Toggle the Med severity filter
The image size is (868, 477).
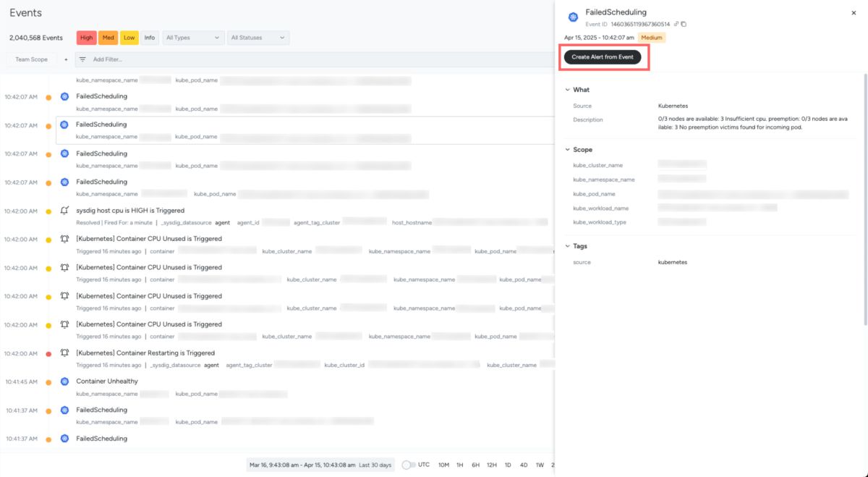(108, 38)
